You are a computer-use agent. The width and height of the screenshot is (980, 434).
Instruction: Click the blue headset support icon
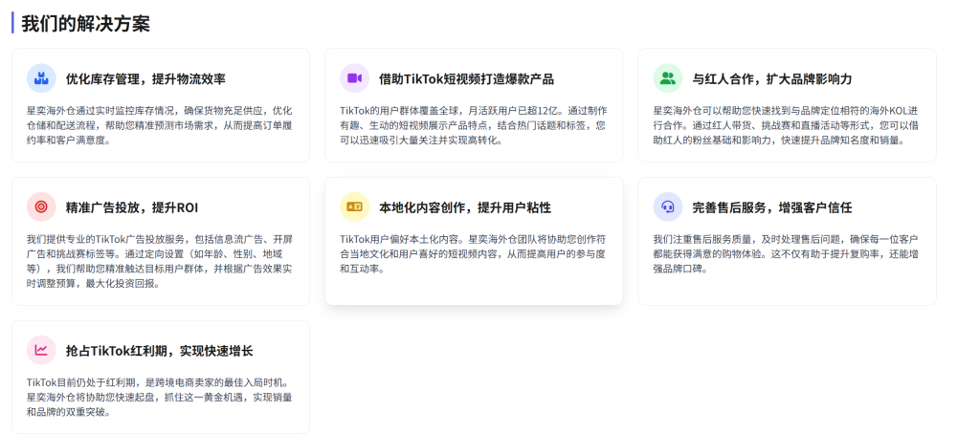coord(668,207)
